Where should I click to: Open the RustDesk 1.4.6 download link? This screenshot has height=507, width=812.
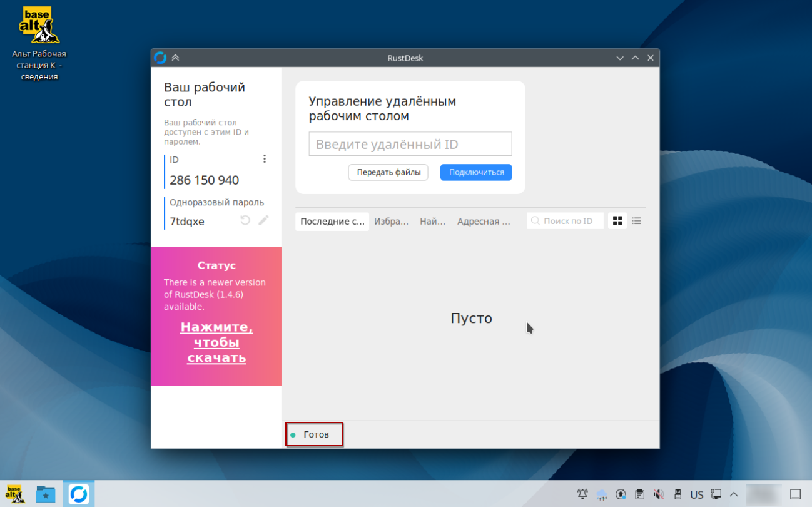tap(216, 342)
